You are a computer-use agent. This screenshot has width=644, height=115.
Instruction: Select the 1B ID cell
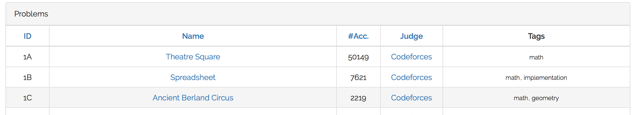coord(27,78)
